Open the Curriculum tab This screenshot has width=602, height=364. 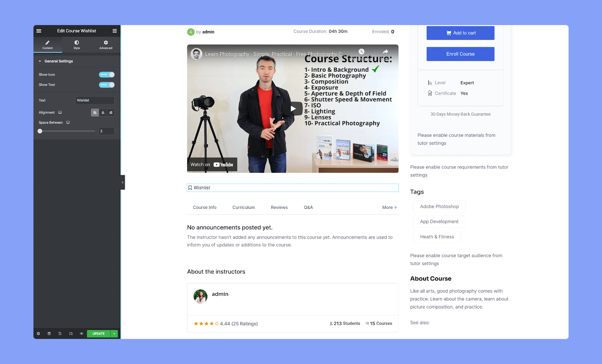pyautogui.click(x=243, y=207)
